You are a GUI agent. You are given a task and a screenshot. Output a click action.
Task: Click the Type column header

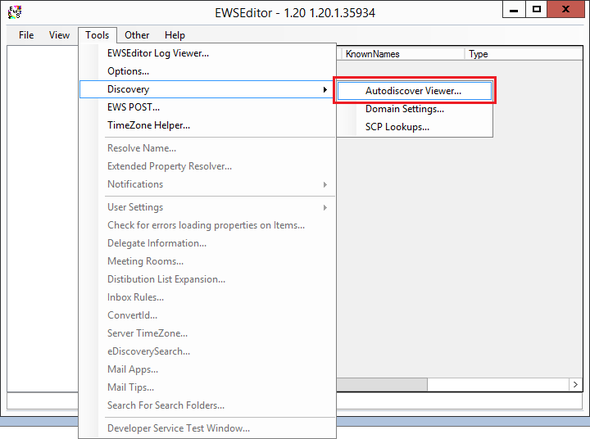pyautogui.click(x=523, y=54)
